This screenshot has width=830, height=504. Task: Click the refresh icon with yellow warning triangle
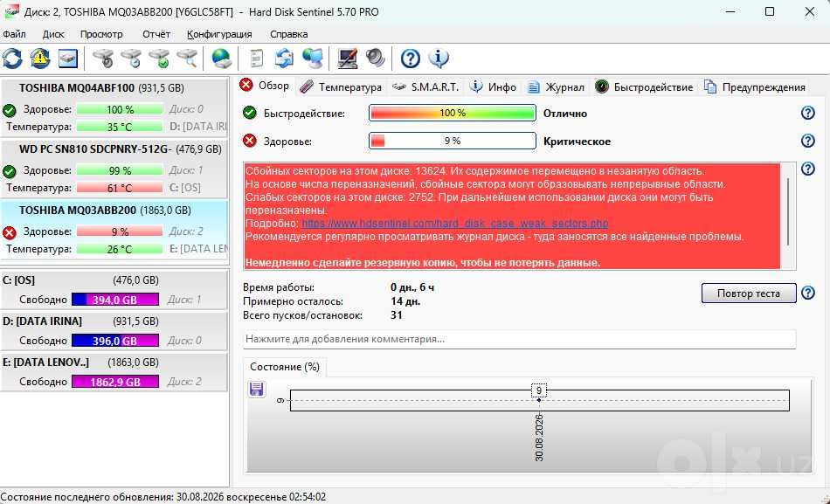(x=39, y=59)
